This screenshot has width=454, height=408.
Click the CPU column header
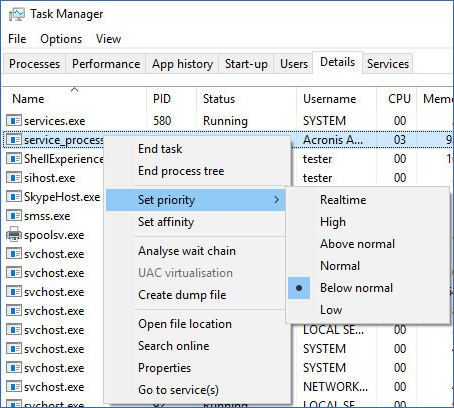pos(399,99)
